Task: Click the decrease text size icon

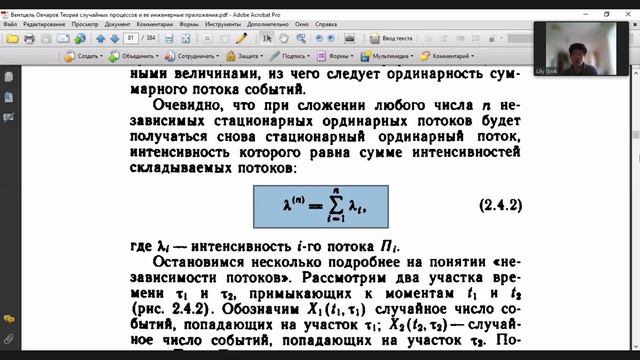Action: pyautogui.click(x=428, y=39)
